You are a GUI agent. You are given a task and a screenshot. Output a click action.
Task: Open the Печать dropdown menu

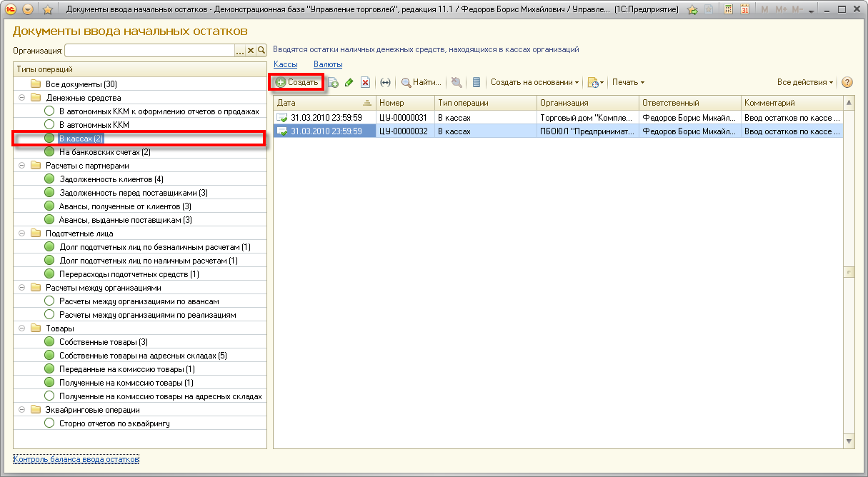pyautogui.click(x=628, y=82)
